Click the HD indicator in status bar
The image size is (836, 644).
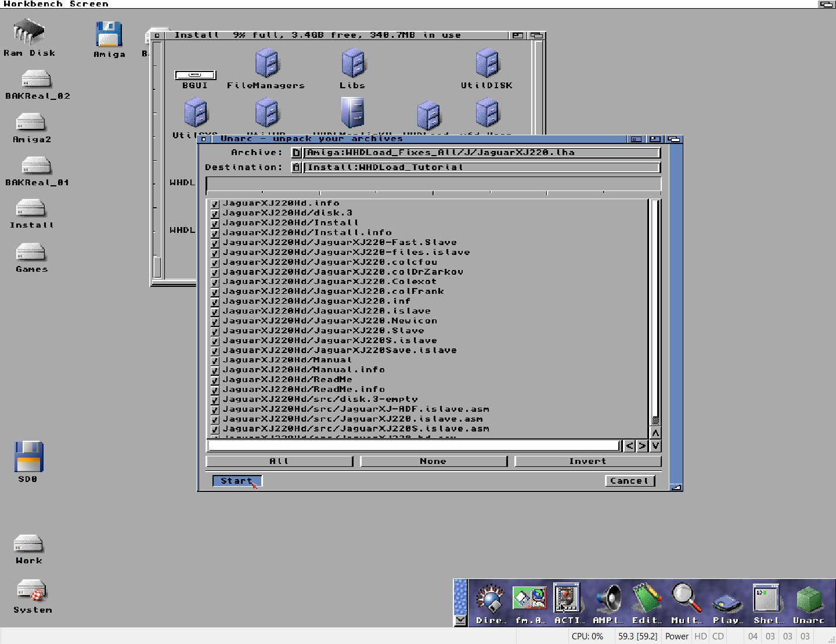coord(701,636)
